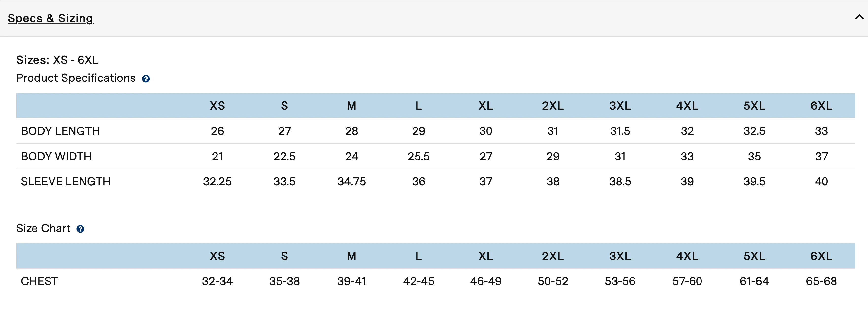
Task: Click the 65-68 chest value for 6XL
Action: click(x=821, y=281)
